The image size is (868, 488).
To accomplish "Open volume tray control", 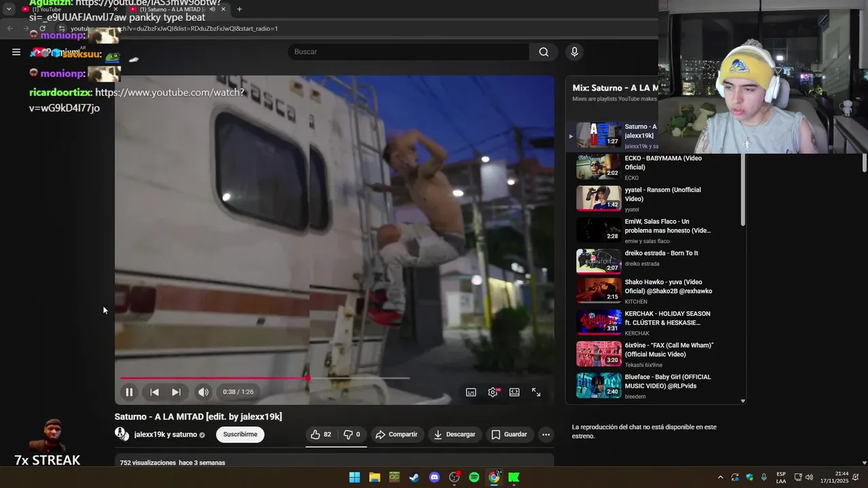I will point(809,477).
